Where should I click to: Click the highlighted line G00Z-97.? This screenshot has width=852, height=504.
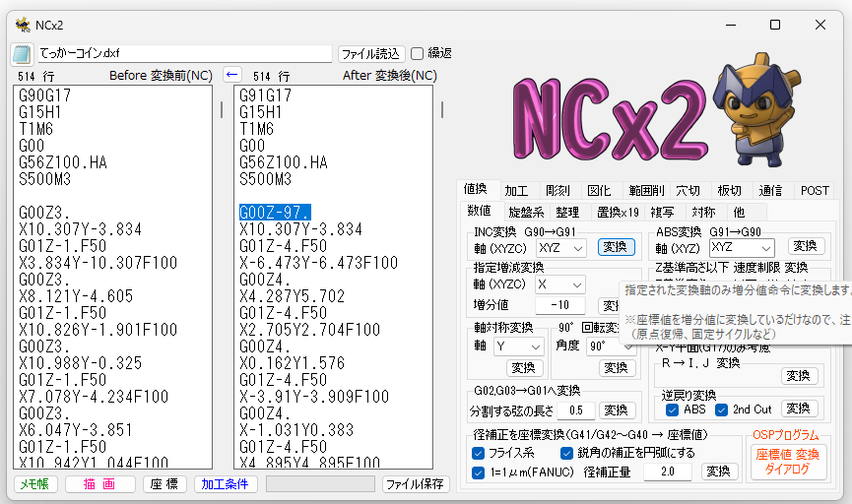276,213
